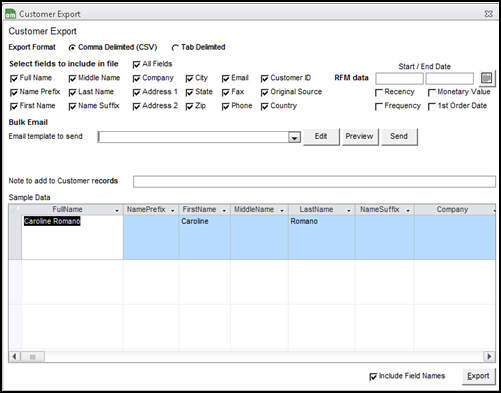Toggle the Email field checkbox
The width and height of the screenshot is (501, 393).
click(x=226, y=79)
